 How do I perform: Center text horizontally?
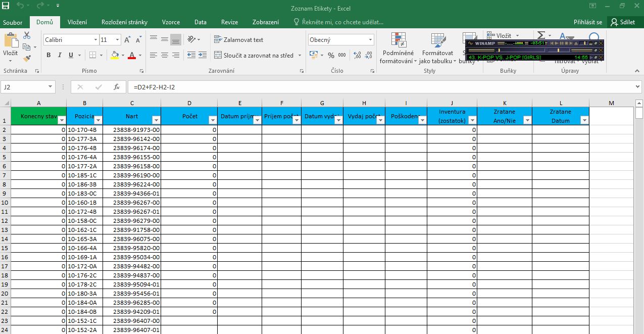pos(164,55)
